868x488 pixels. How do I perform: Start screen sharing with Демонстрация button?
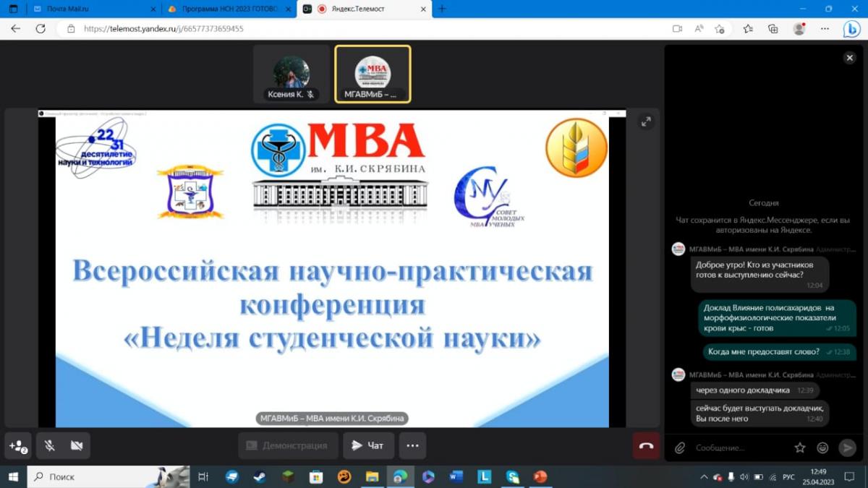point(288,446)
